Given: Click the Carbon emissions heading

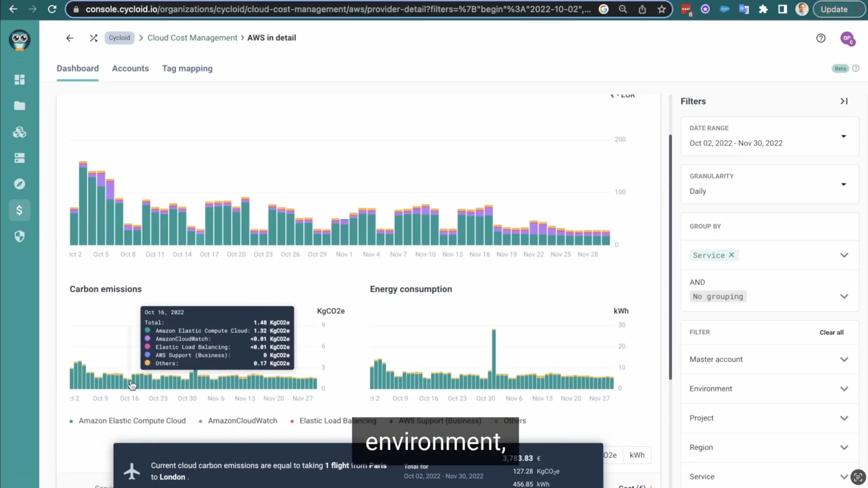Looking at the screenshot, I should (x=106, y=289).
